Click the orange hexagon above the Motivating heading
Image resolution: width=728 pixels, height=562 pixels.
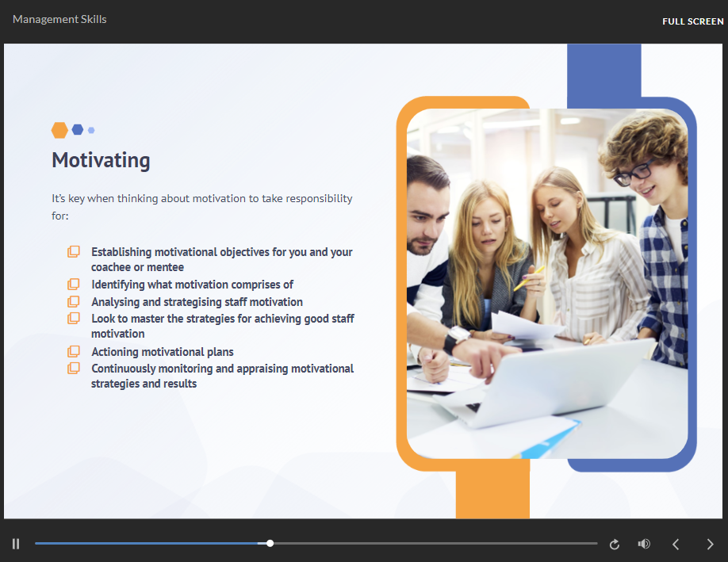(x=59, y=130)
